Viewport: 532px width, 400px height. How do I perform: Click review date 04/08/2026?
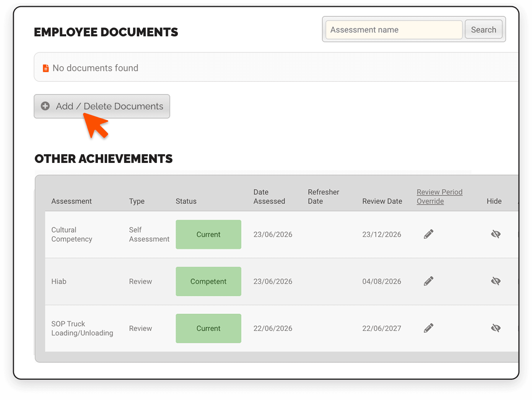point(382,281)
